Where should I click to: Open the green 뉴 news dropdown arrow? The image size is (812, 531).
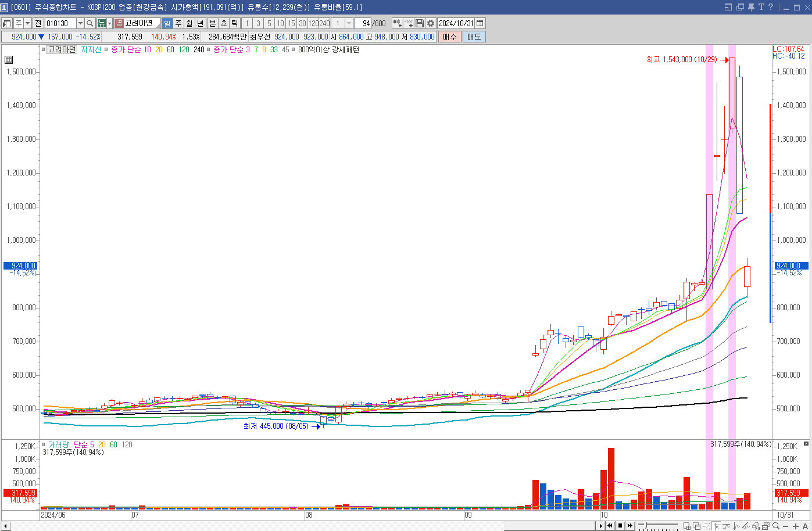coord(110,23)
